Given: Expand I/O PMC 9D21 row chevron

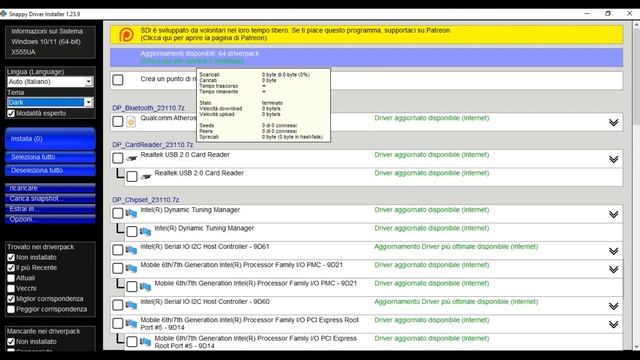Looking at the screenshot, I should click(613, 269).
